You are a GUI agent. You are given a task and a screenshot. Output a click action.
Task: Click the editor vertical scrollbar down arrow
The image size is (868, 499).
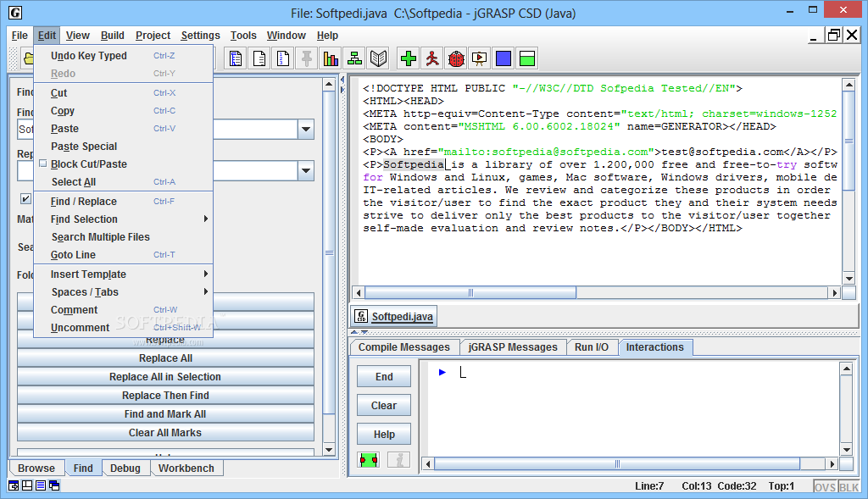point(849,278)
